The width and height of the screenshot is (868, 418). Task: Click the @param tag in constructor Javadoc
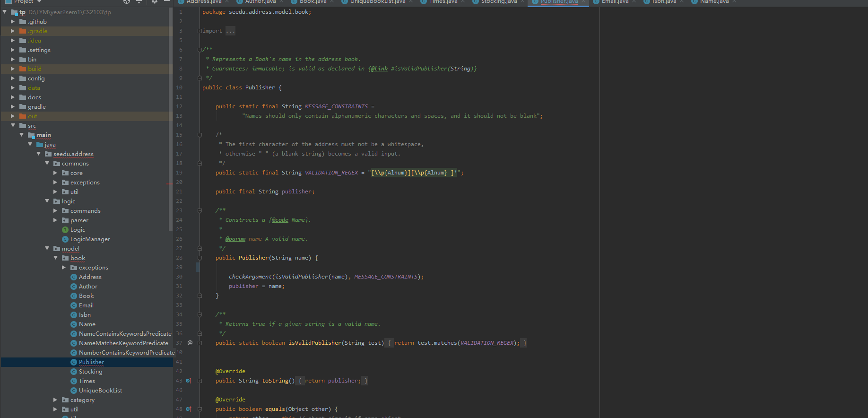coord(235,239)
